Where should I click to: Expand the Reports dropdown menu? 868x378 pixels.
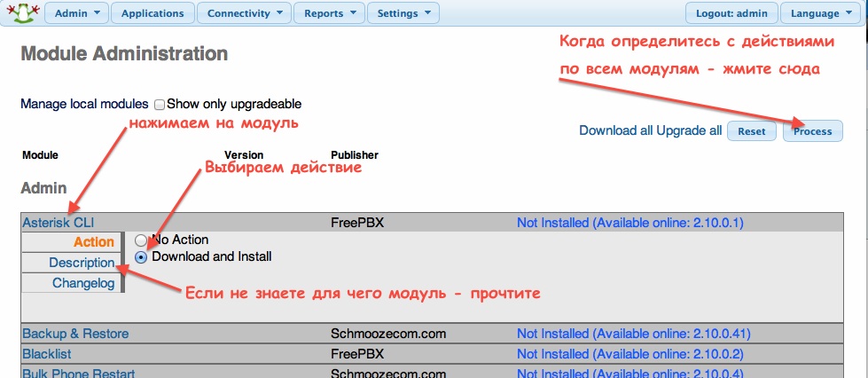329,13
